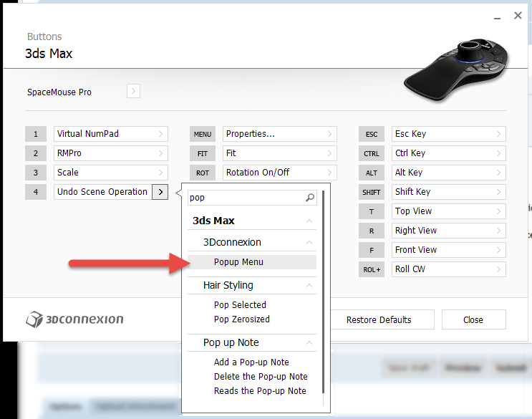532x419 pixels.
Task: Close the window with the X
Action: point(518,15)
